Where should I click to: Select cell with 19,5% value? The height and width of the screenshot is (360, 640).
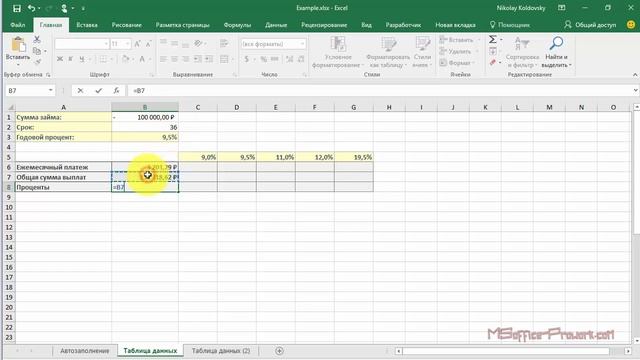coord(353,157)
